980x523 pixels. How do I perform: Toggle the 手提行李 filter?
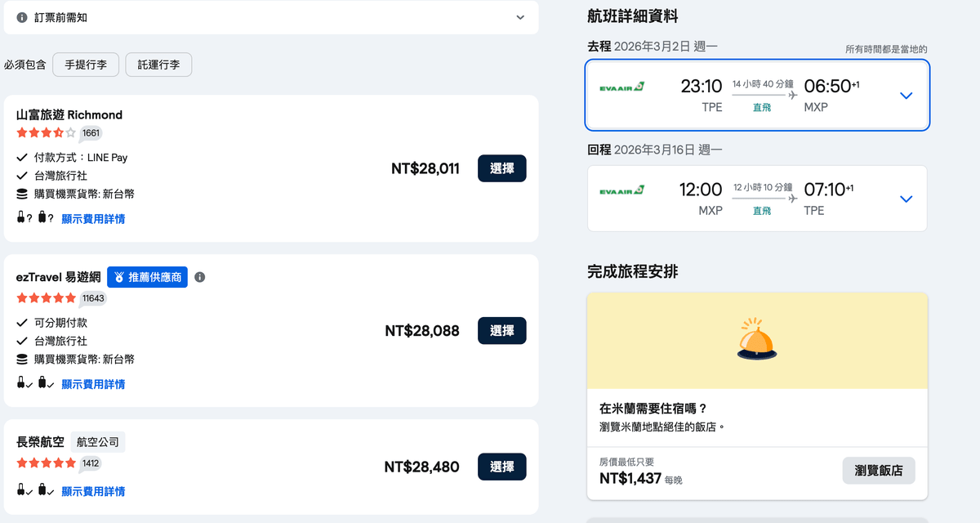86,65
